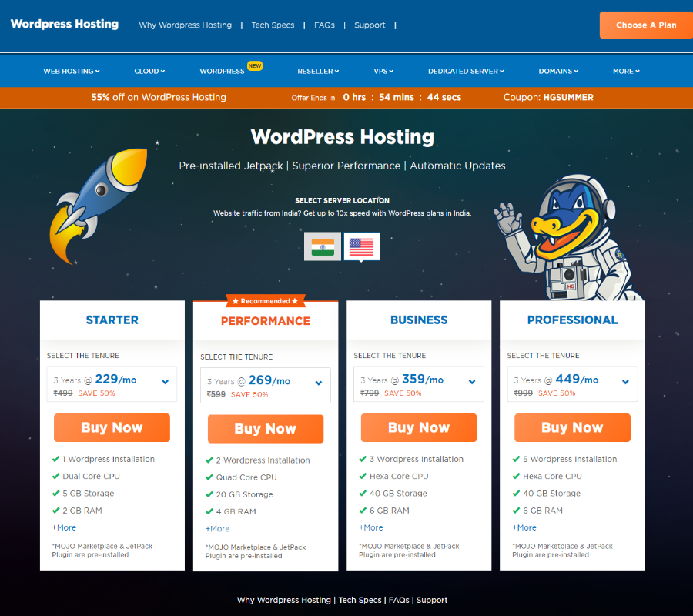Open Business plan tenure dropdown
Screen dimensions: 693x616
[x=419, y=384]
